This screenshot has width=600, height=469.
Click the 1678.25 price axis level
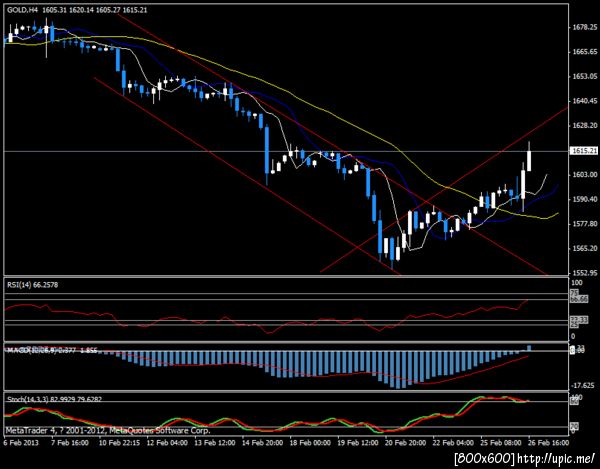585,27
